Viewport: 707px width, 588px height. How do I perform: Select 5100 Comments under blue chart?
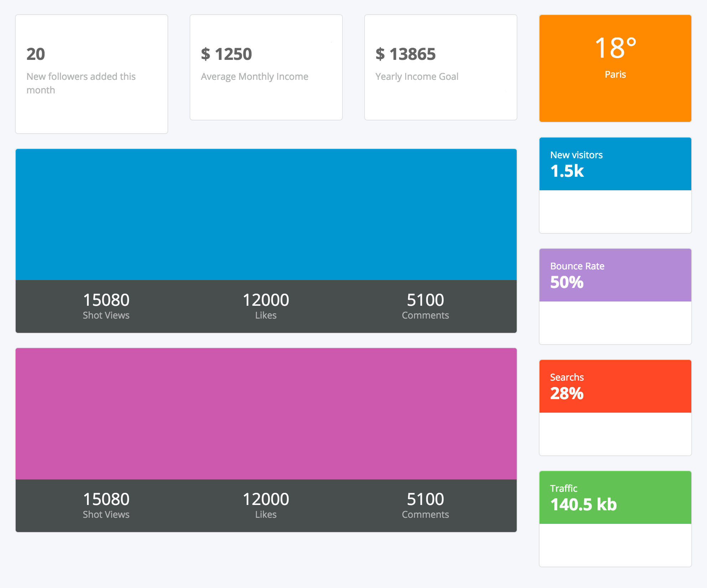(425, 306)
